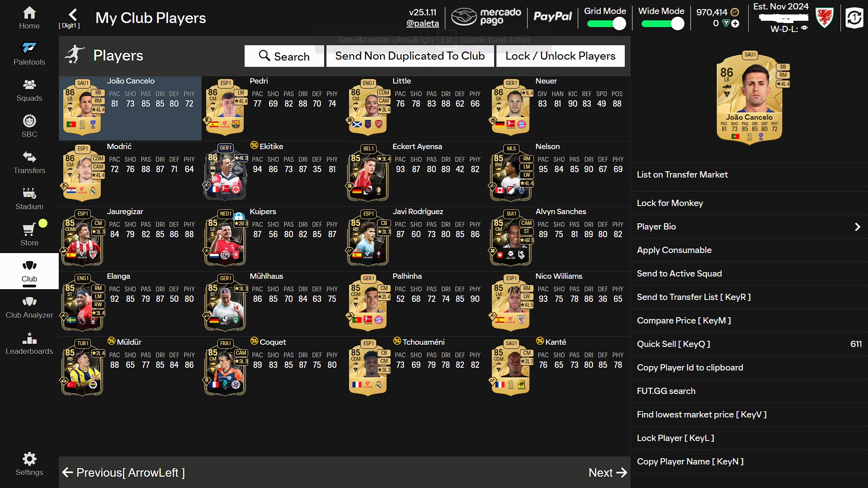
Task: Click the refresh icon at top right
Action: (x=854, y=19)
